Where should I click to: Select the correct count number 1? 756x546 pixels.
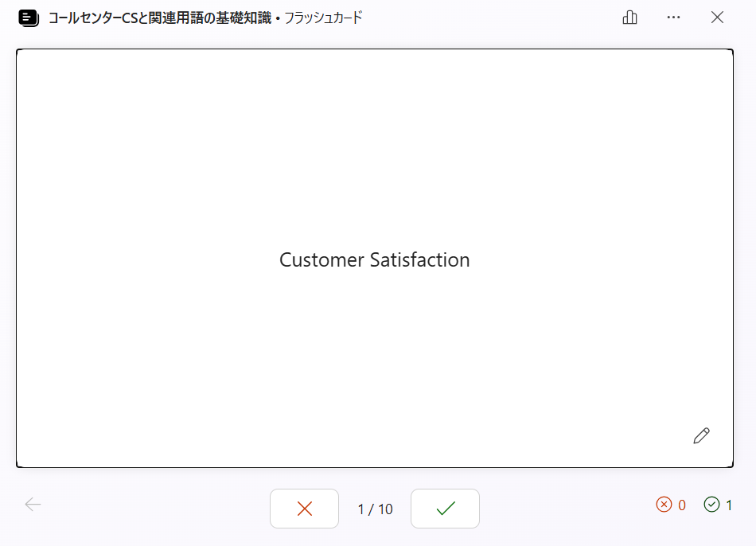(x=729, y=505)
